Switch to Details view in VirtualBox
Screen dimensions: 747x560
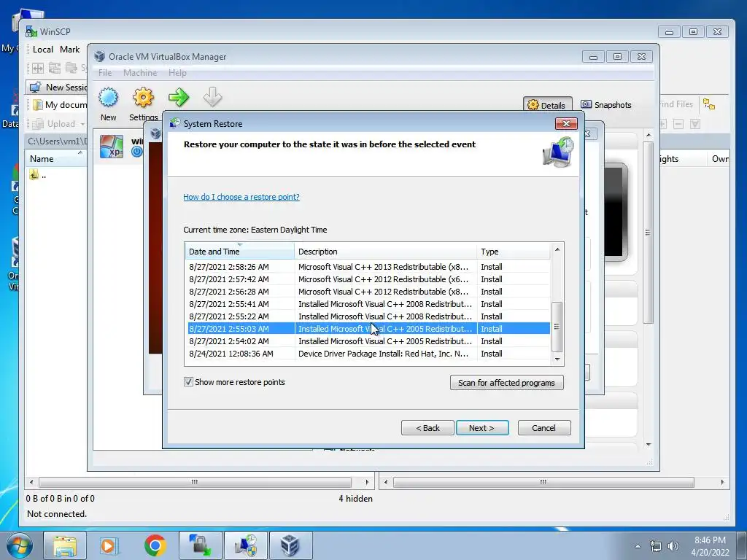[547, 105]
